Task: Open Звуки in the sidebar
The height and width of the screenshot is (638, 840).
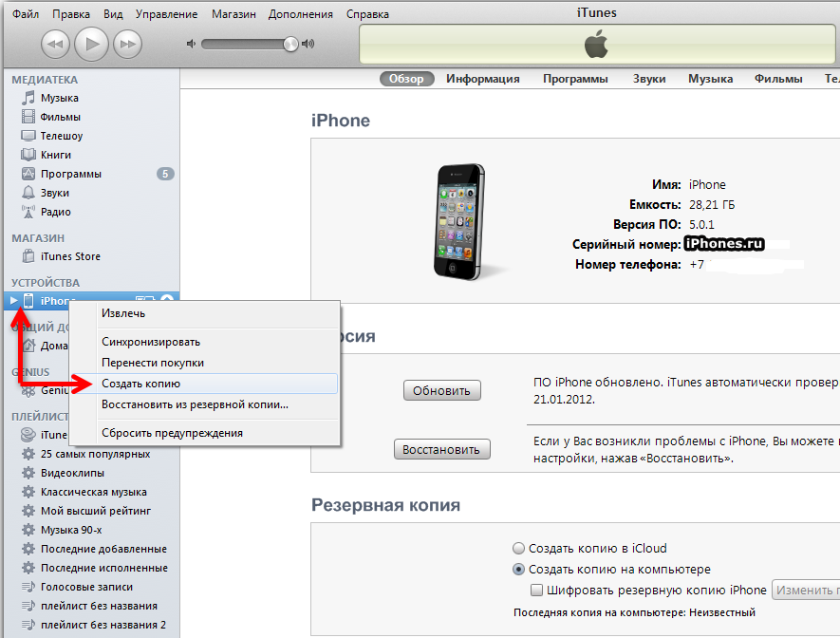Action: 55,193
